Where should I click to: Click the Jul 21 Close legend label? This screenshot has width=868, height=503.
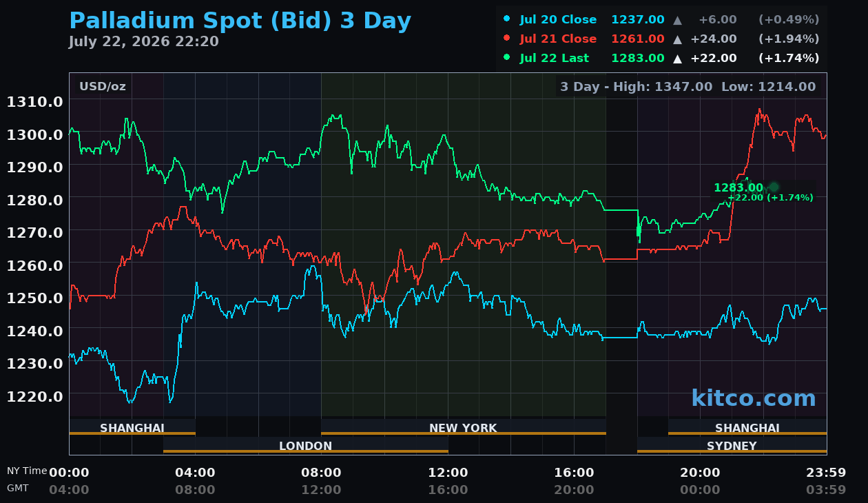pyautogui.click(x=558, y=39)
